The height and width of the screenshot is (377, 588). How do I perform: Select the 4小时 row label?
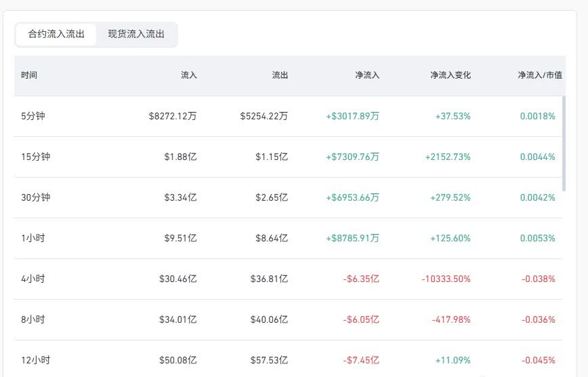click(x=33, y=279)
